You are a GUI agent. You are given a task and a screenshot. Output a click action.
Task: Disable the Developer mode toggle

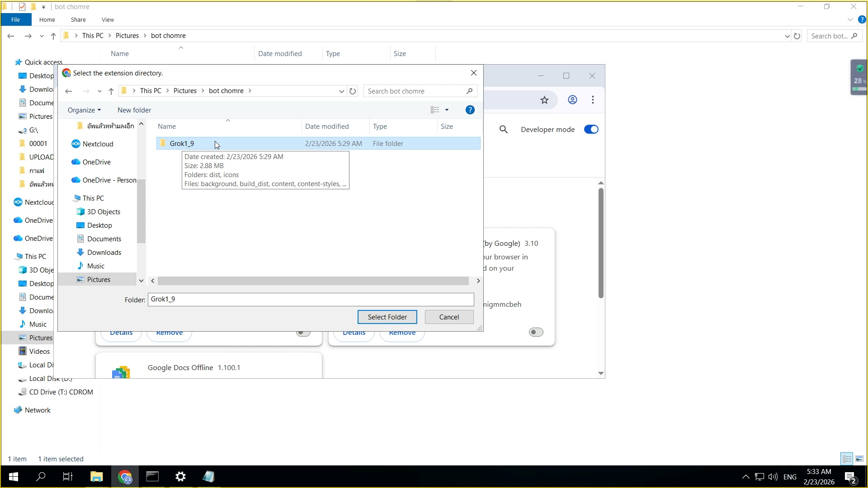[591, 130]
